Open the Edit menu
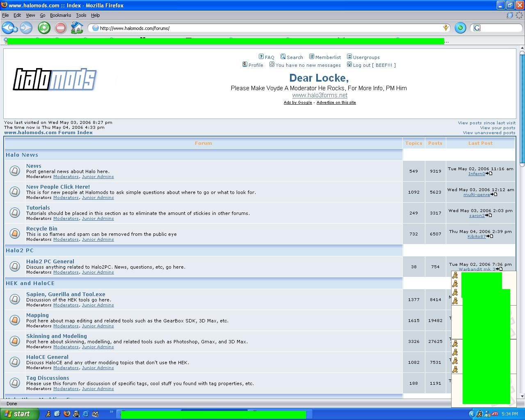 [x=17, y=15]
